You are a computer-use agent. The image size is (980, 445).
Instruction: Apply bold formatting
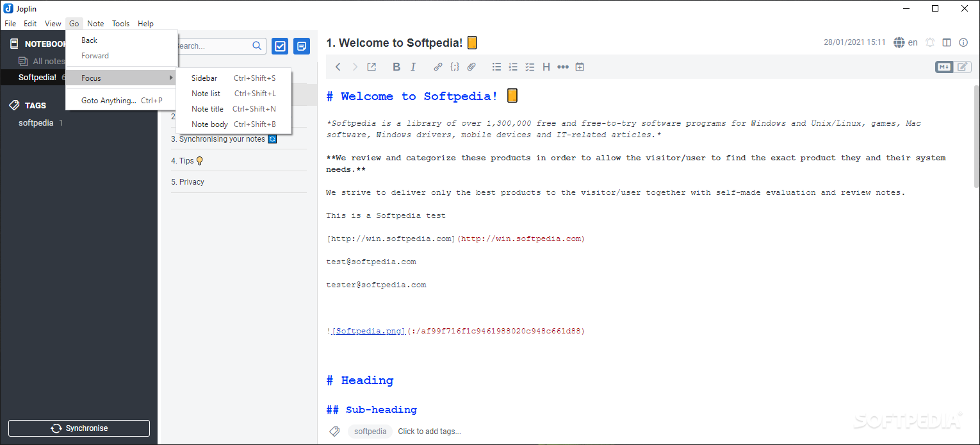[396, 67]
